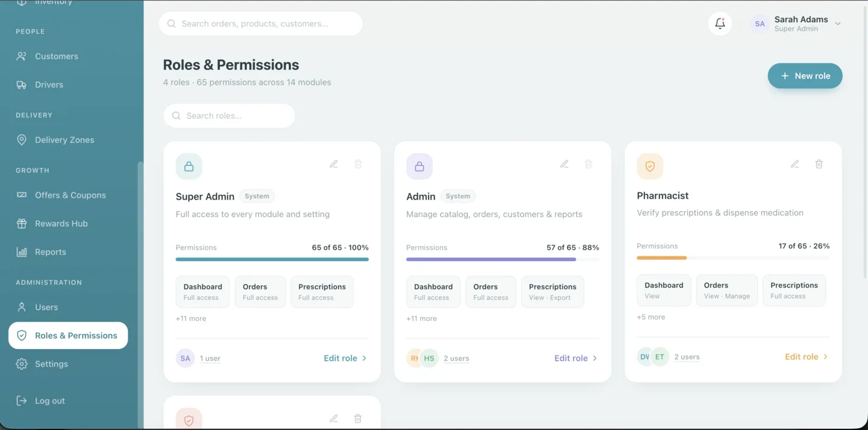Expand '+11 more' modules on Super Admin card
Viewport: 868px width, 430px height.
191,318
